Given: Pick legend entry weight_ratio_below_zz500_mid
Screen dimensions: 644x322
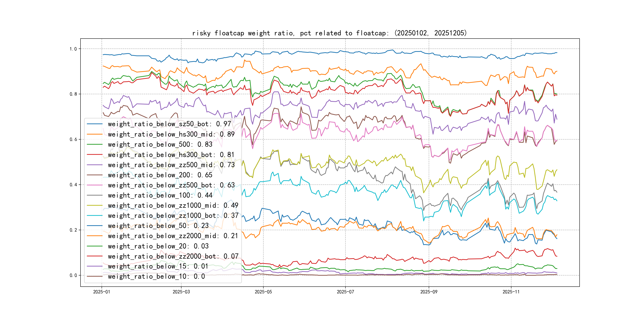Looking at the screenshot, I should pos(171,165).
